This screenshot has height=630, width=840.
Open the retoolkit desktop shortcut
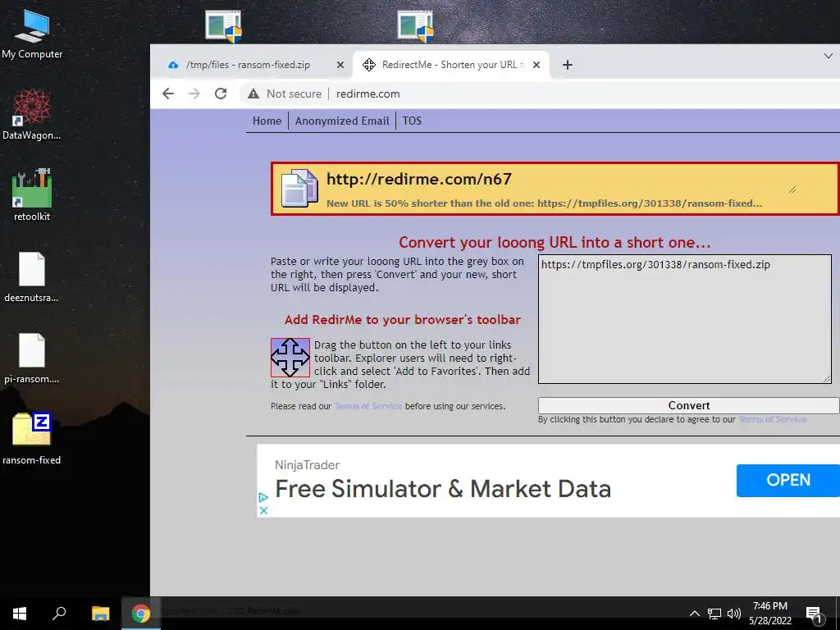click(32, 195)
